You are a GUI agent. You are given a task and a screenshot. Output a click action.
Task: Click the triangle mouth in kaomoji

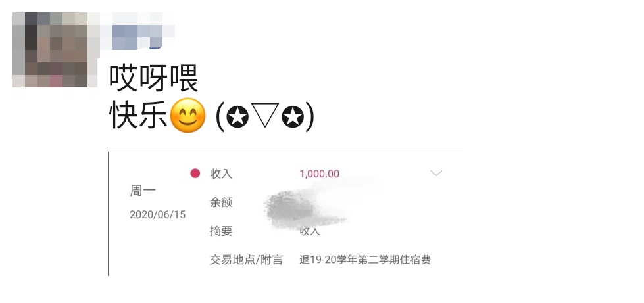point(265,116)
